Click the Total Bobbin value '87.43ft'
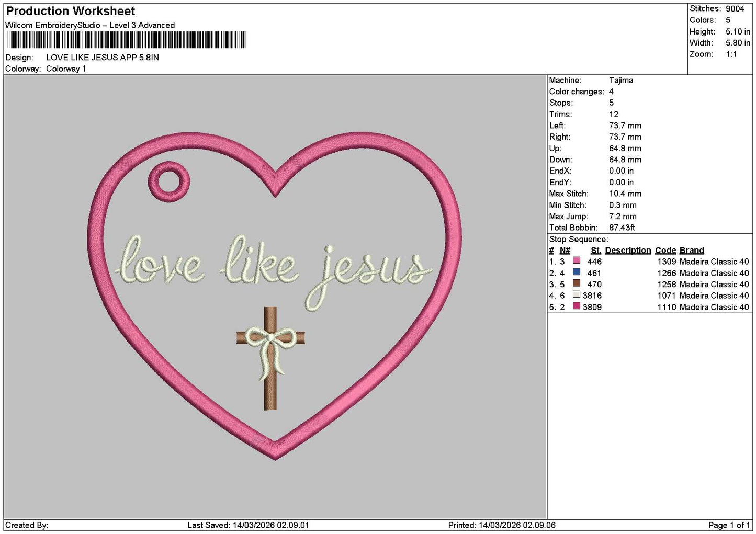This screenshot has height=534, width=756. point(622,228)
